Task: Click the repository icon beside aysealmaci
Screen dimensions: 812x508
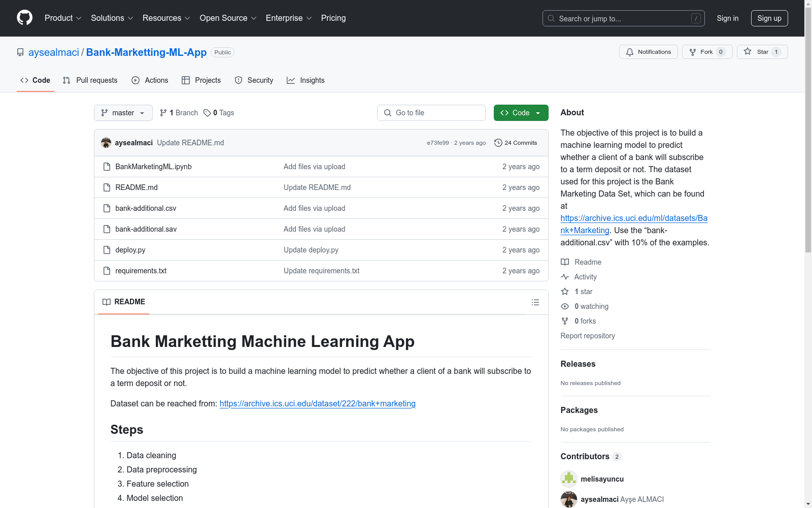Action: [x=20, y=52]
